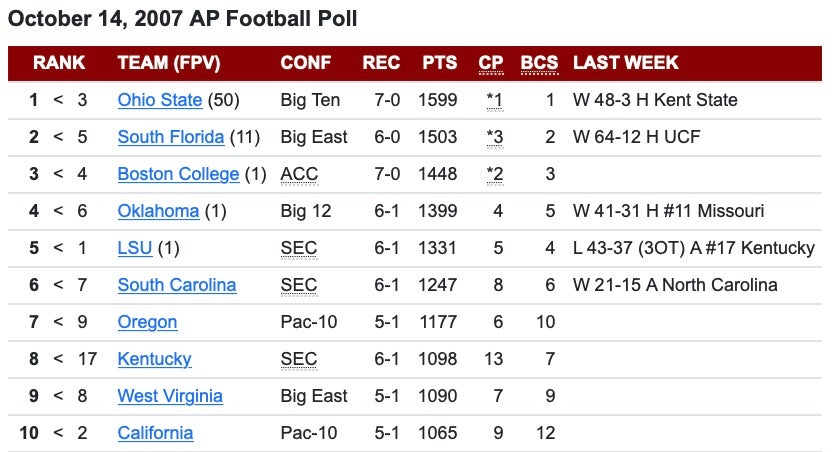This screenshot has width=832, height=452.
Task: Click the CP column header abbreviation
Action: pyautogui.click(x=491, y=63)
